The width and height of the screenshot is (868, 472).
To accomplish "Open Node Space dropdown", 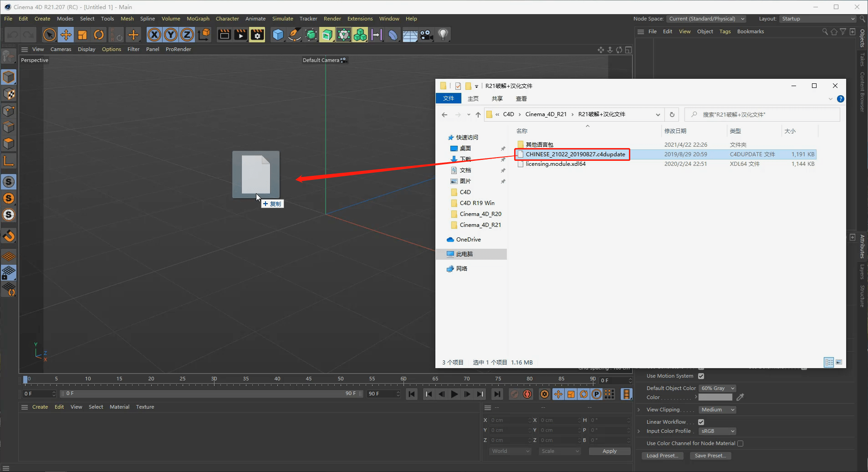I will [x=706, y=19].
